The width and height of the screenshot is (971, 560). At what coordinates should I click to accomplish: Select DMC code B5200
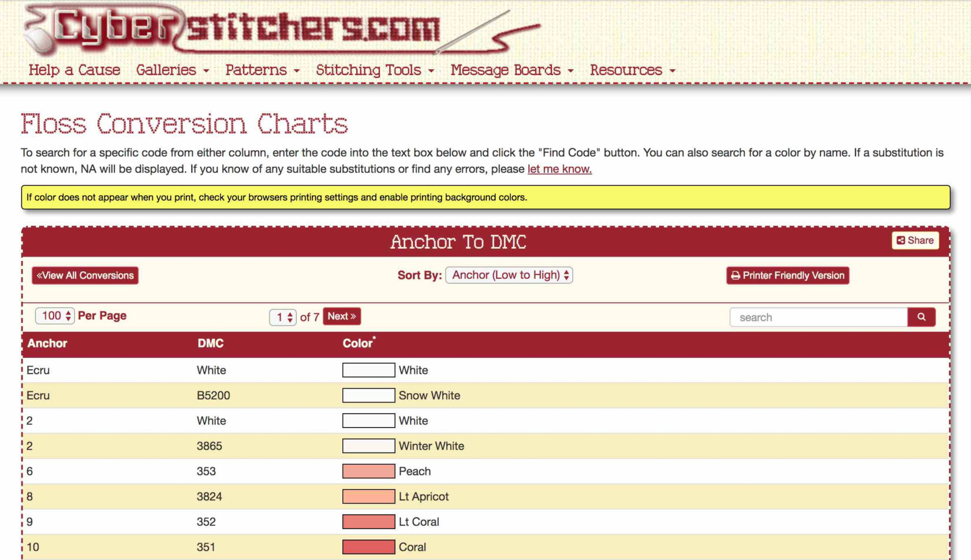click(214, 395)
